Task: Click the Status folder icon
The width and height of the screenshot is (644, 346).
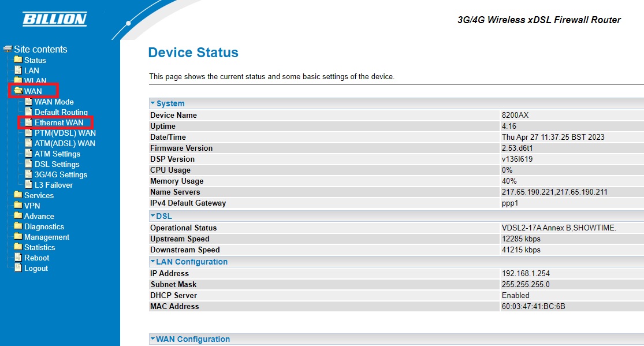Action: (x=18, y=60)
